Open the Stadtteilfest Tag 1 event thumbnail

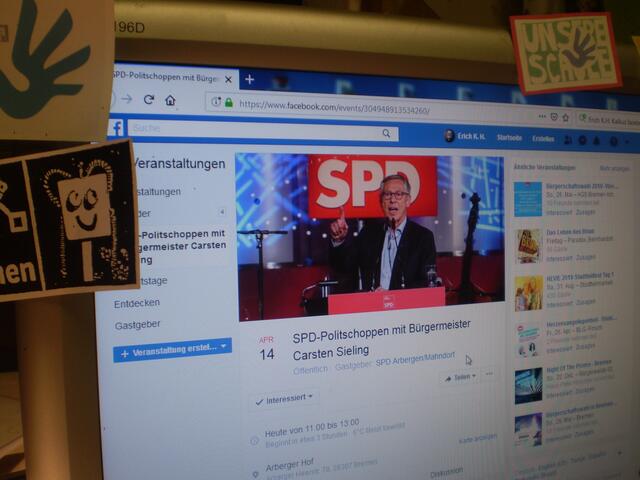(x=528, y=293)
